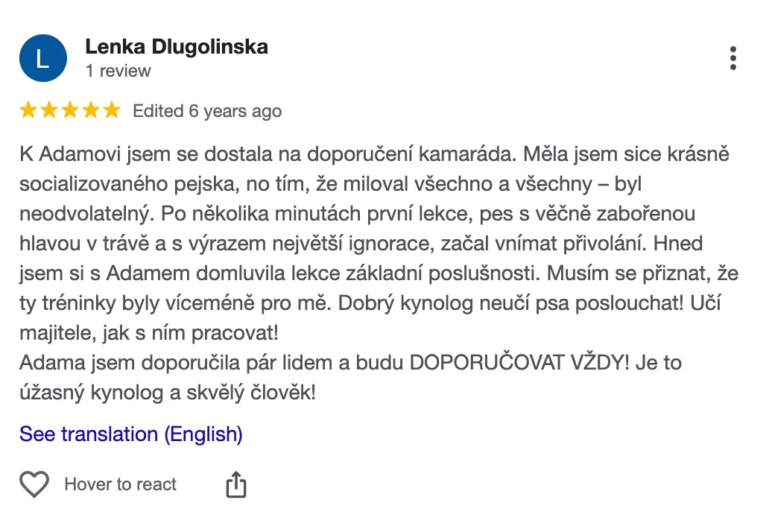
Task: Click the second rating star
Action: (x=49, y=111)
